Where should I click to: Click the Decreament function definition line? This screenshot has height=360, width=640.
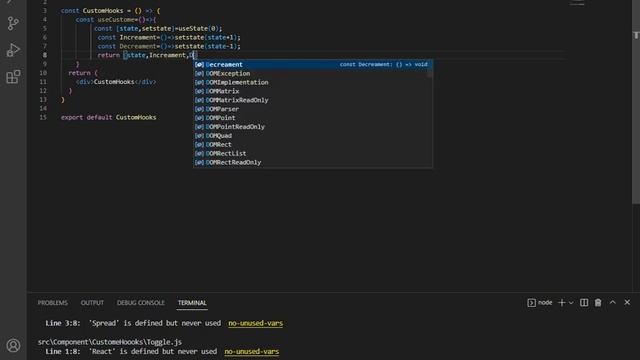pos(169,47)
